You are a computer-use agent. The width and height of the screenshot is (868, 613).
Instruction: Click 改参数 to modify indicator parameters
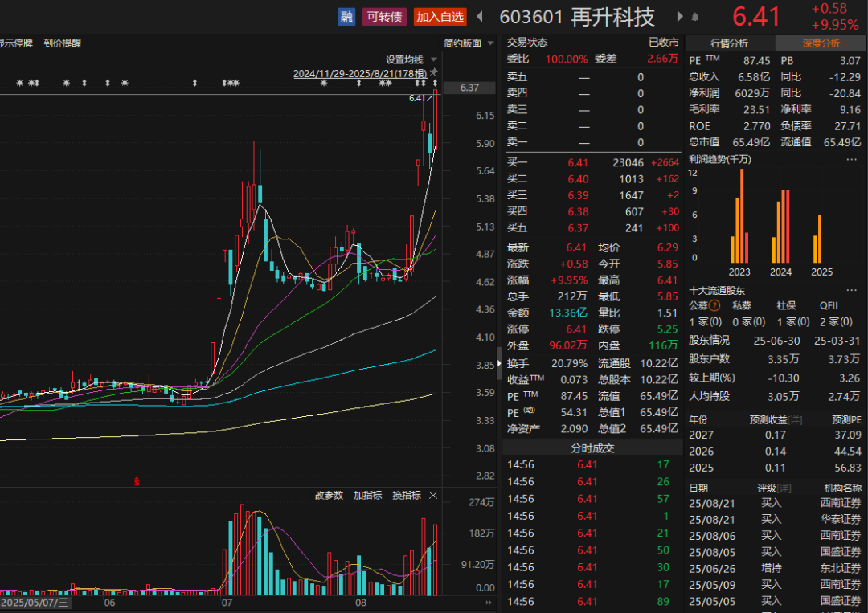pos(329,495)
